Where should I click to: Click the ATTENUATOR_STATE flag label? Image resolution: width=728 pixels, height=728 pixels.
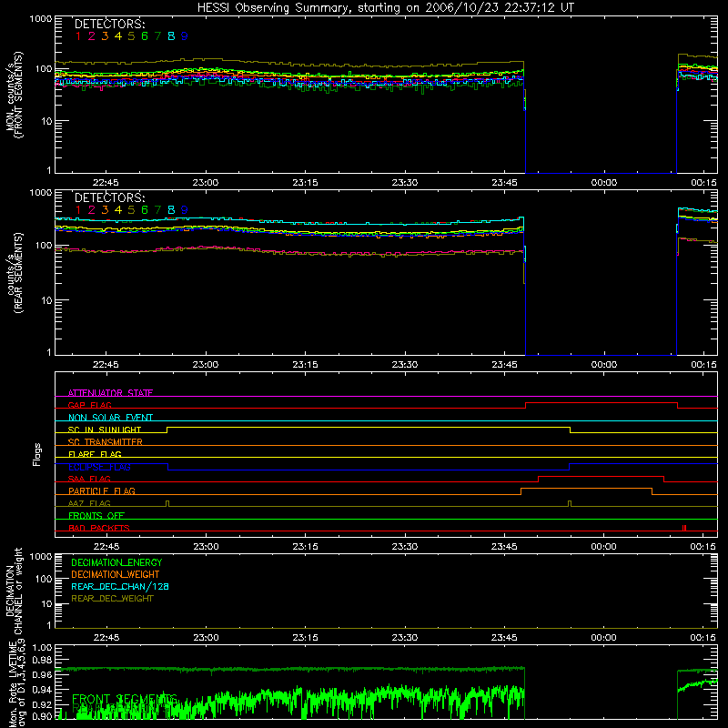tap(110, 393)
